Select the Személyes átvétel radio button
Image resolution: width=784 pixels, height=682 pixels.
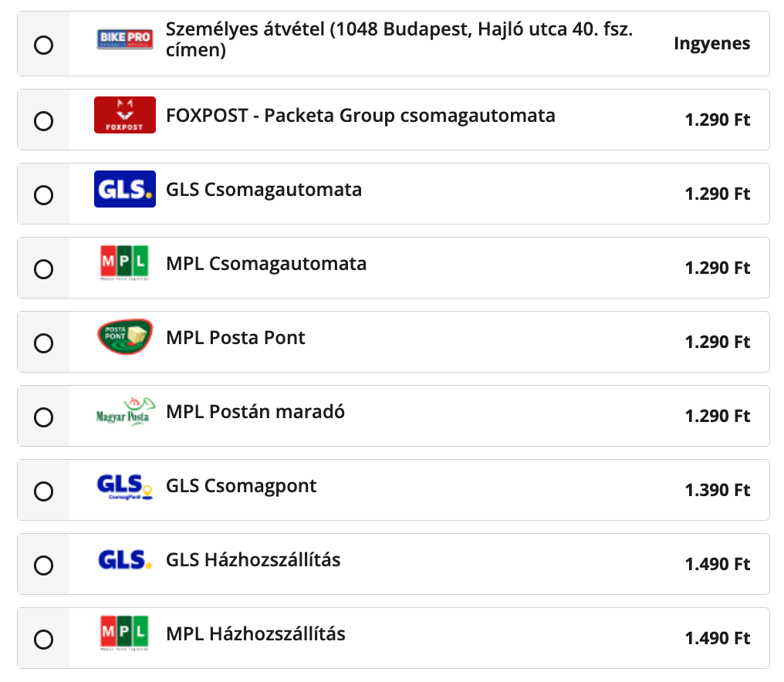pyautogui.click(x=44, y=45)
